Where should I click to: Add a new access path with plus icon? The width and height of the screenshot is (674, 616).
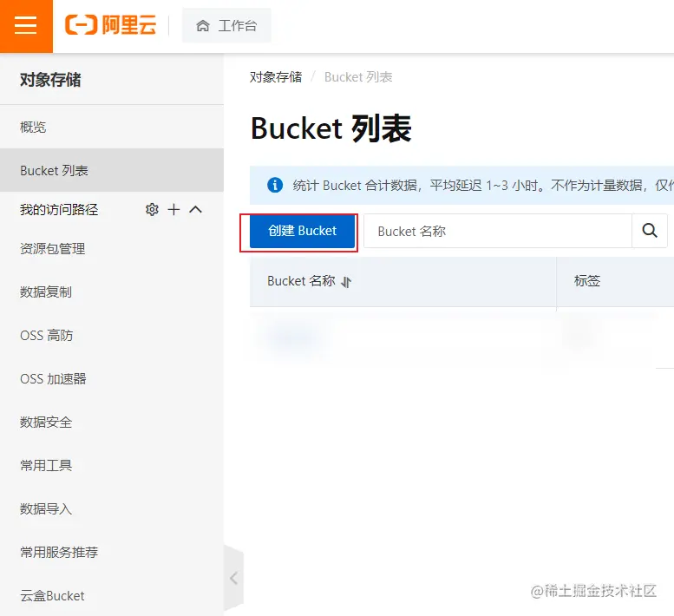coord(173,209)
